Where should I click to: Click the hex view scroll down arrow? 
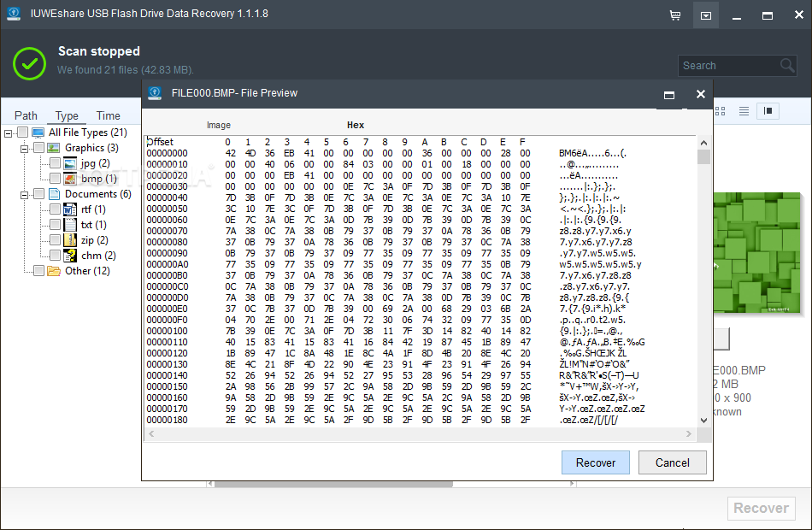coord(703,421)
